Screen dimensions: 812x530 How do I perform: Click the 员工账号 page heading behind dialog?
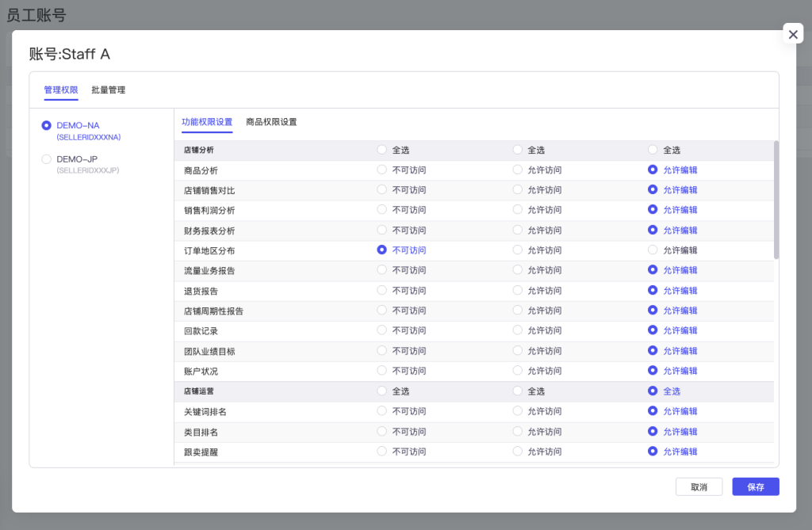tap(36, 15)
